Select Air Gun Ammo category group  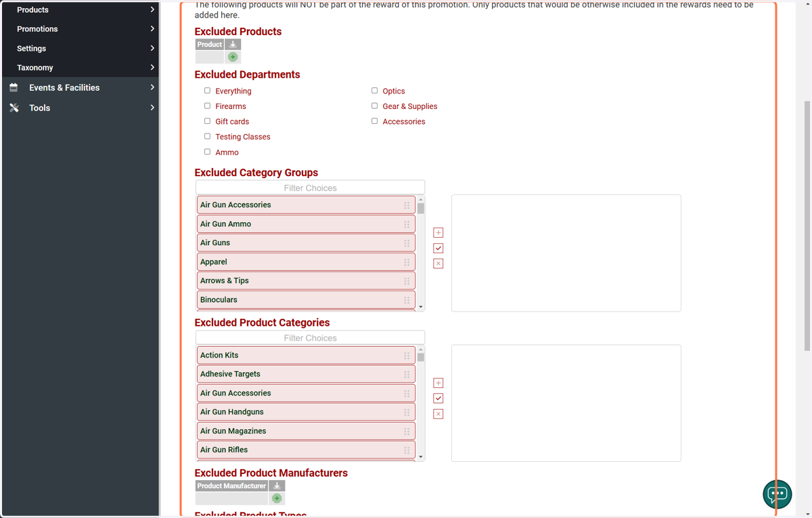pyautogui.click(x=306, y=223)
